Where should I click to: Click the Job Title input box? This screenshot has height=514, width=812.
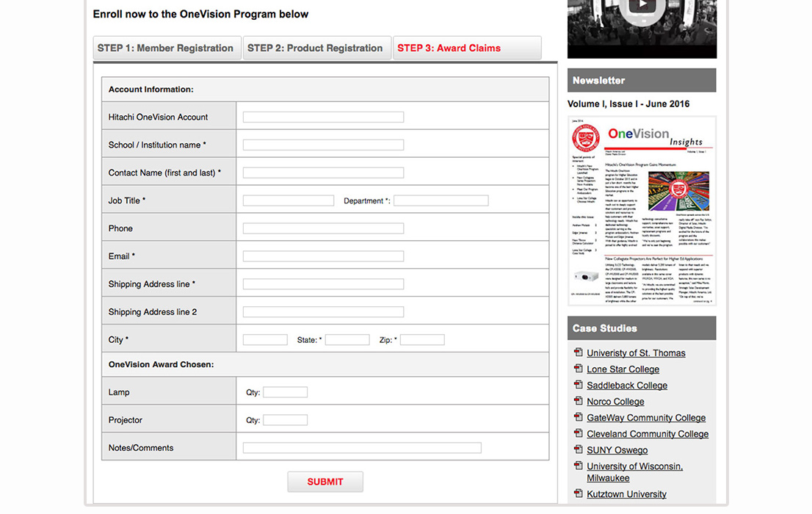coord(289,200)
